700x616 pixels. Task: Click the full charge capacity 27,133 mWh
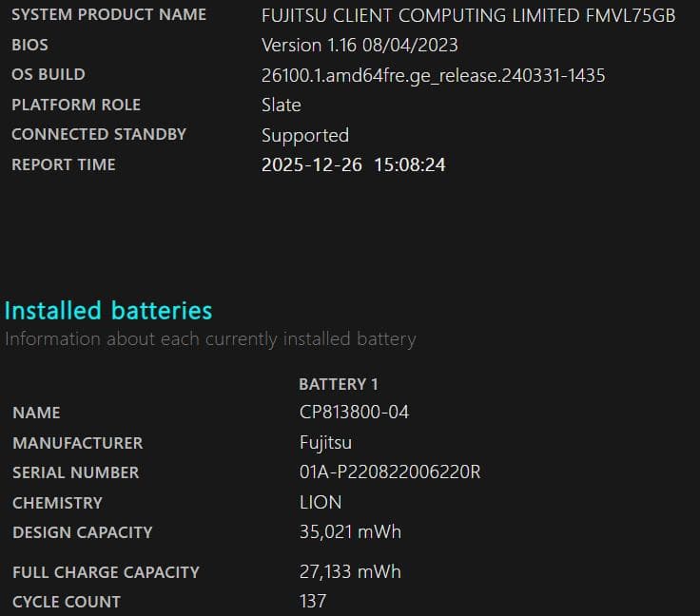[x=350, y=572]
